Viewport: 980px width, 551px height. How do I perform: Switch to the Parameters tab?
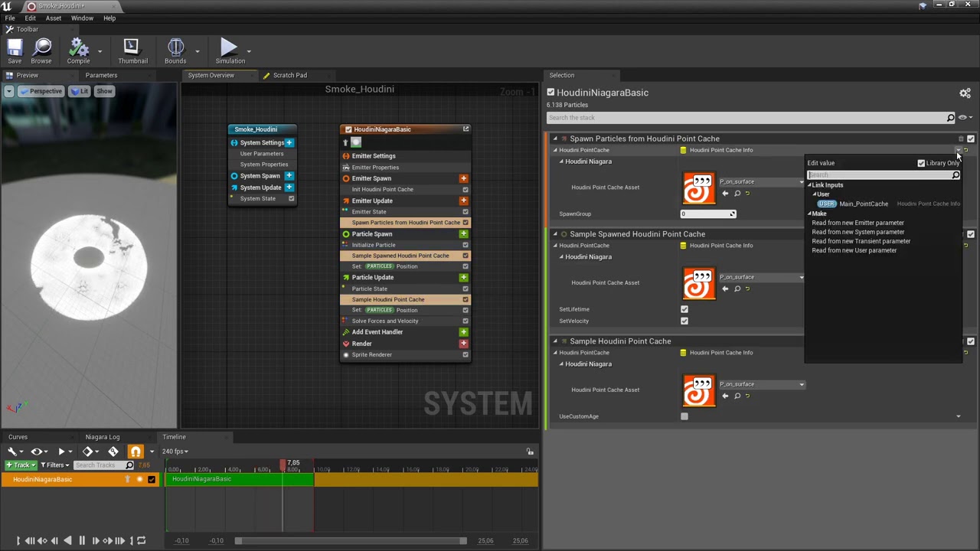coord(102,75)
